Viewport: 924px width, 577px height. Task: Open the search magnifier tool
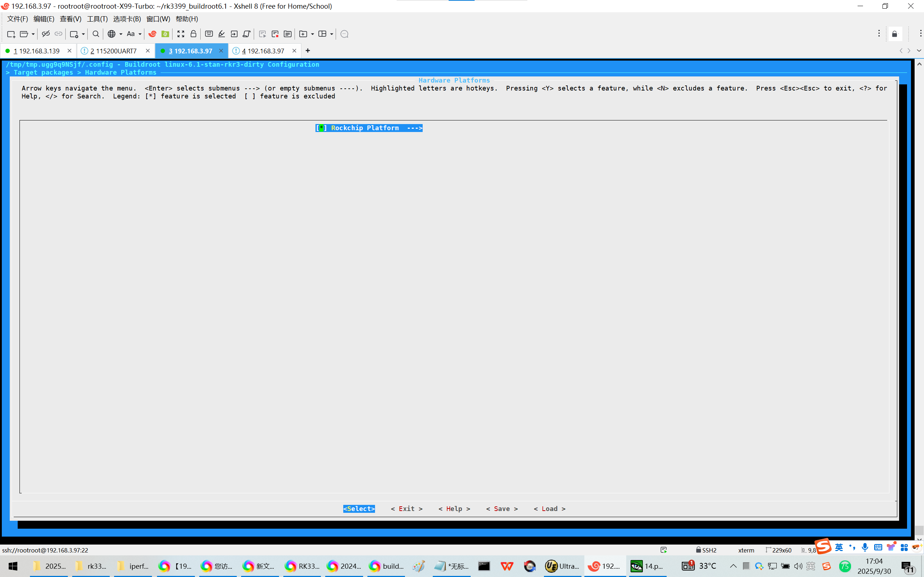[x=96, y=34]
